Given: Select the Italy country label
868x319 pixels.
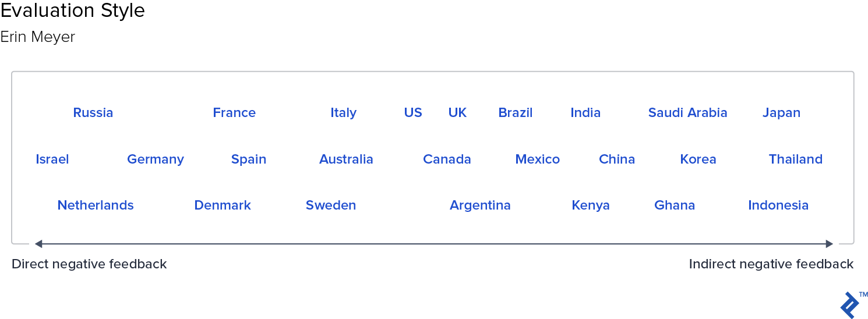Looking at the screenshot, I should [x=344, y=113].
